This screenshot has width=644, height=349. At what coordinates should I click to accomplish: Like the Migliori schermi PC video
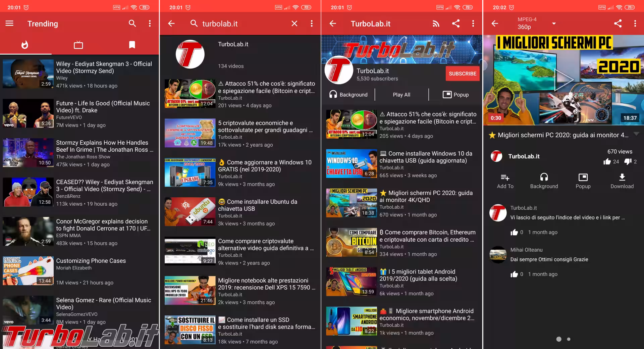(x=607, y=162)
